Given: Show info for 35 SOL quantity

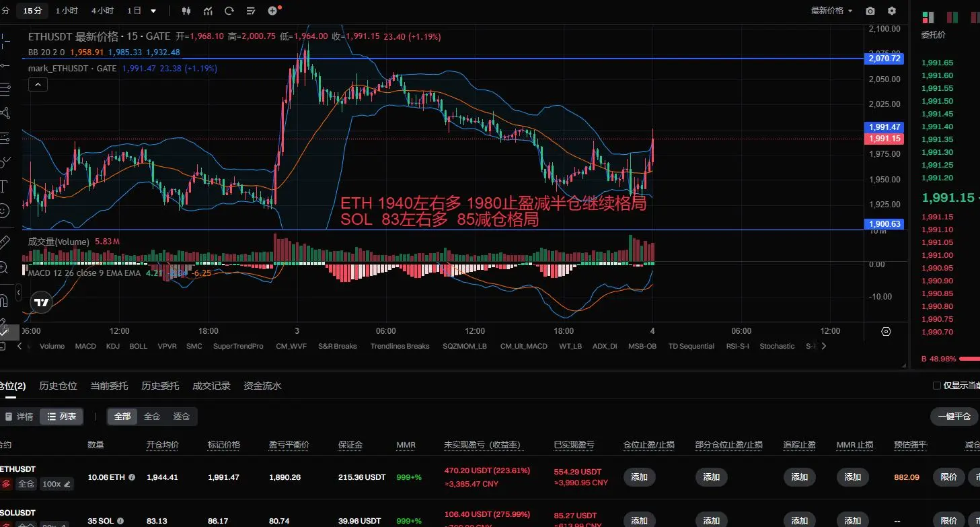Looking at the screenshot, I should [120, 521].
